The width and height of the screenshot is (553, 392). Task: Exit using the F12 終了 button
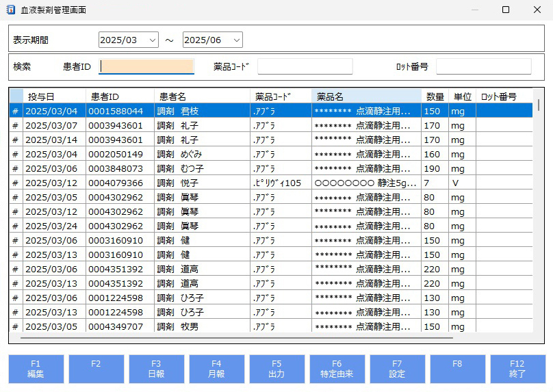point(517,369)
